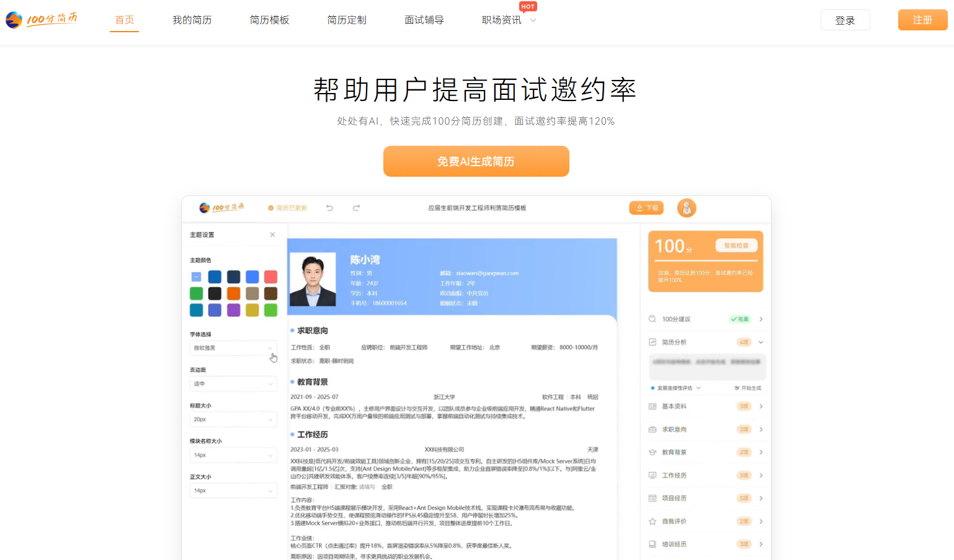954x560 pixels.
Task: Open the 职场资讯 dropdown menu
Action: (x=508, y=19)
